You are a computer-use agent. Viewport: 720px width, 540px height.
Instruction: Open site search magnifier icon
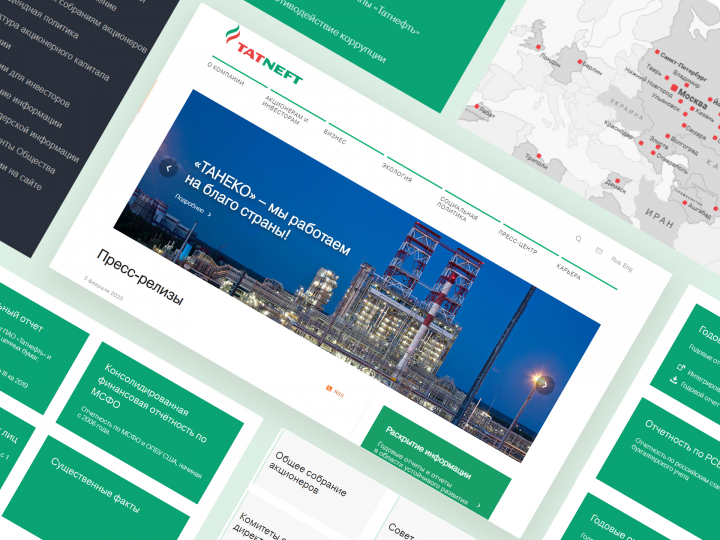click(579, 239)
